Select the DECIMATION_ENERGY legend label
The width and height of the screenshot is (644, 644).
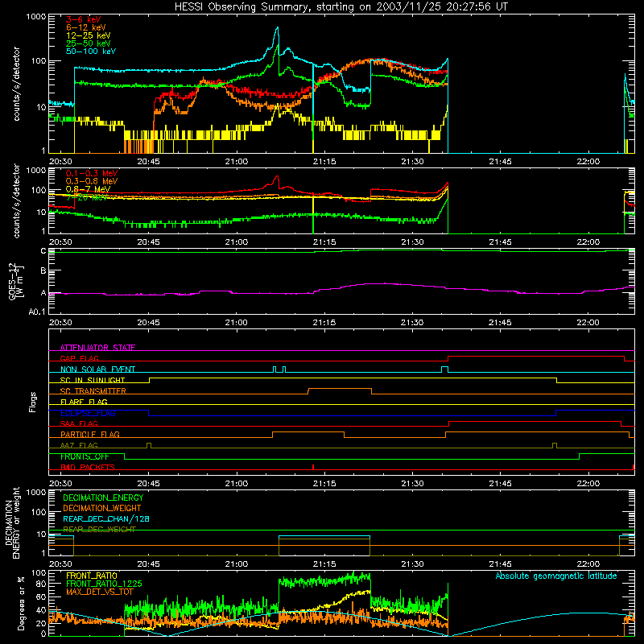pos(103,497)
